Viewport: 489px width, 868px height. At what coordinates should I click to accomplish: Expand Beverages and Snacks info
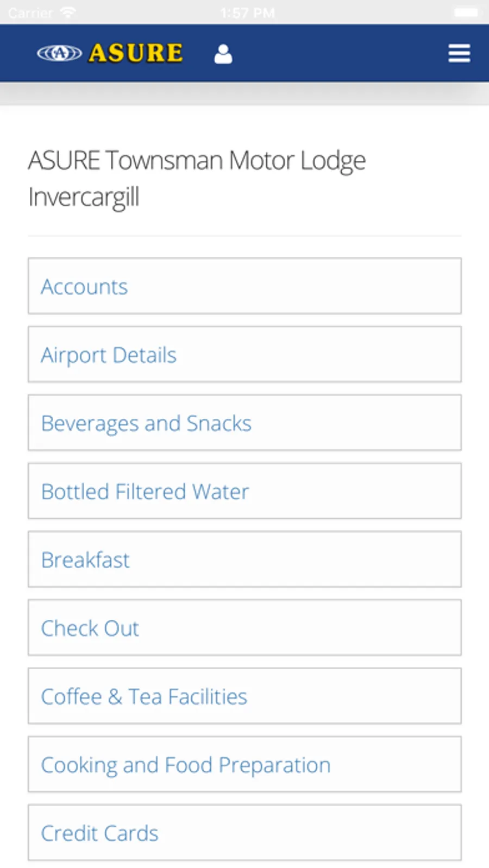click(244, 423)
